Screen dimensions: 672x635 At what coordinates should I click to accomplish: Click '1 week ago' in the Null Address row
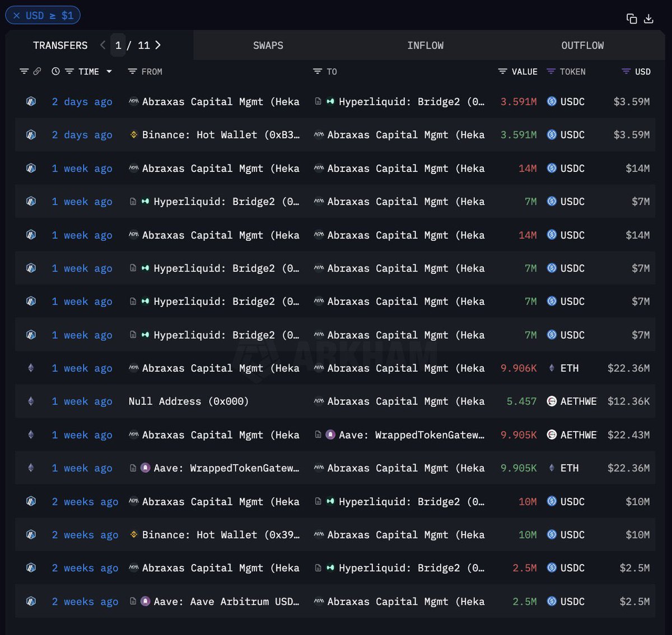(82, 401)
